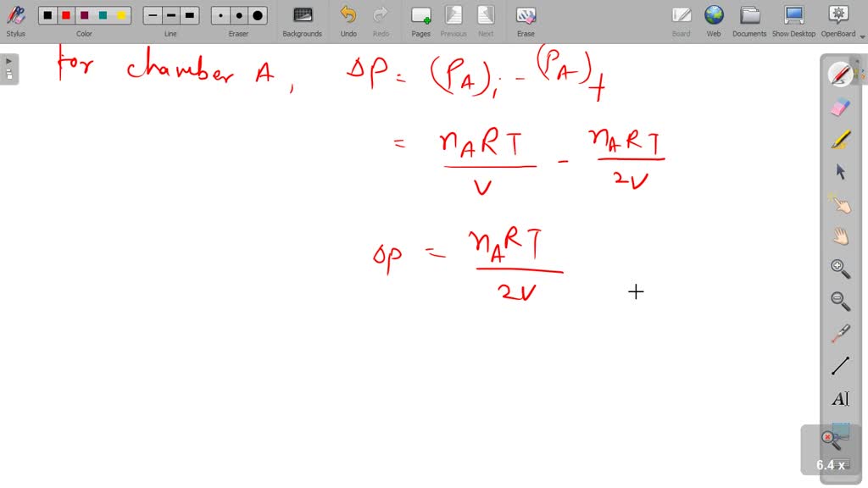Select the Eraser tool on the right sidebar
Viewport: 868px width, 488px height.
pos(839,106)
